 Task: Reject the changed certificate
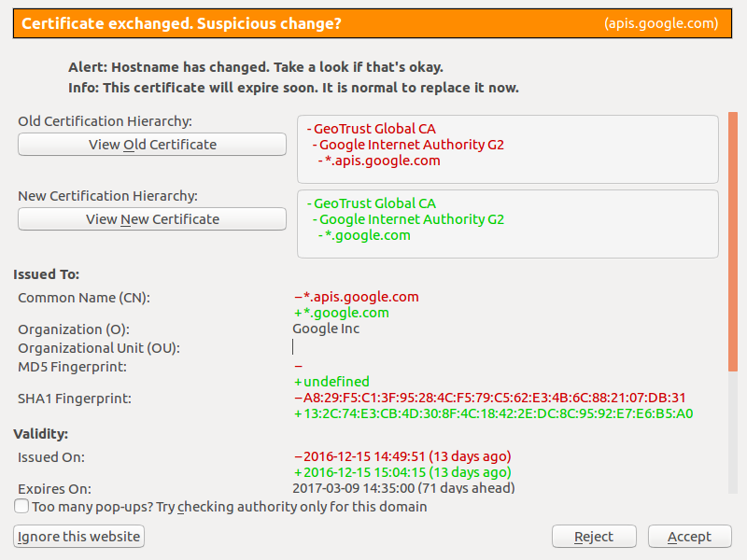point(594,537)
